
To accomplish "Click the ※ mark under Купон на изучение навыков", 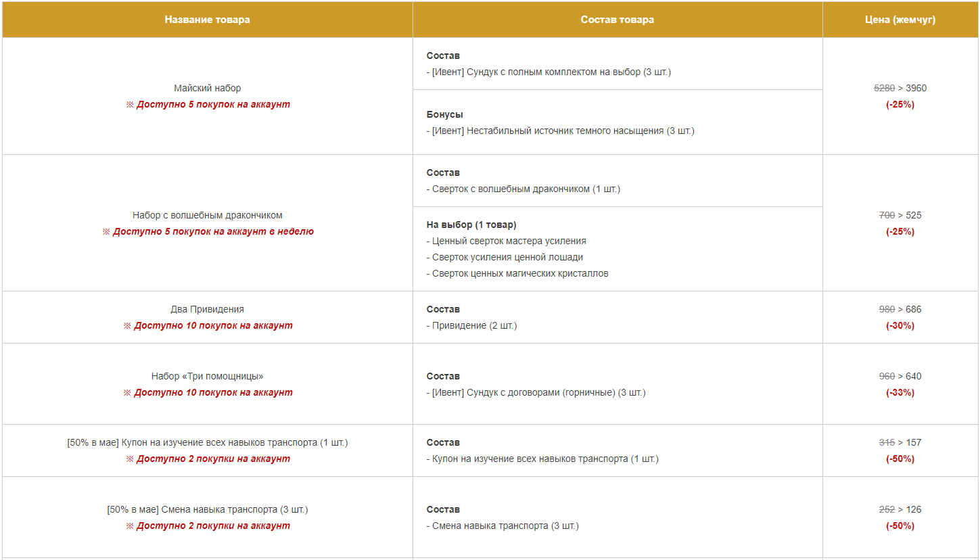I will 130,459.
